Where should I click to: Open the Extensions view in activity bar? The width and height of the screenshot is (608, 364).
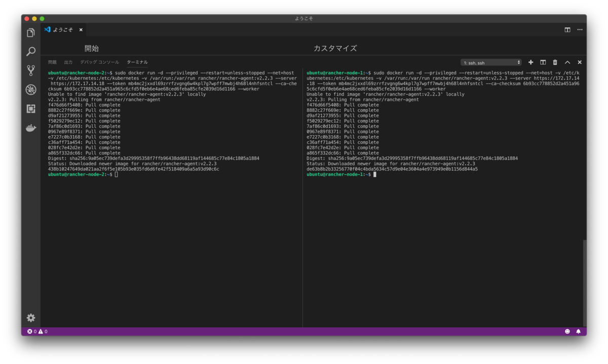[x=31, y=108]
